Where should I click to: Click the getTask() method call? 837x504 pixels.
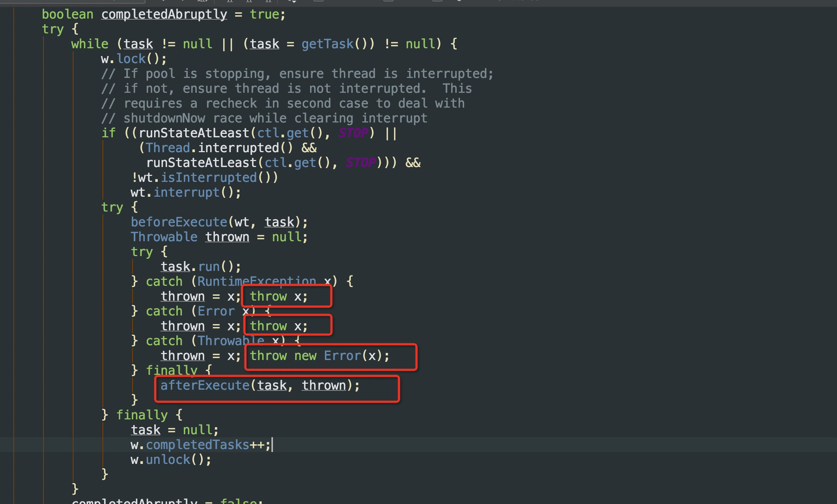pyautogui.click(x=328, y=44)
